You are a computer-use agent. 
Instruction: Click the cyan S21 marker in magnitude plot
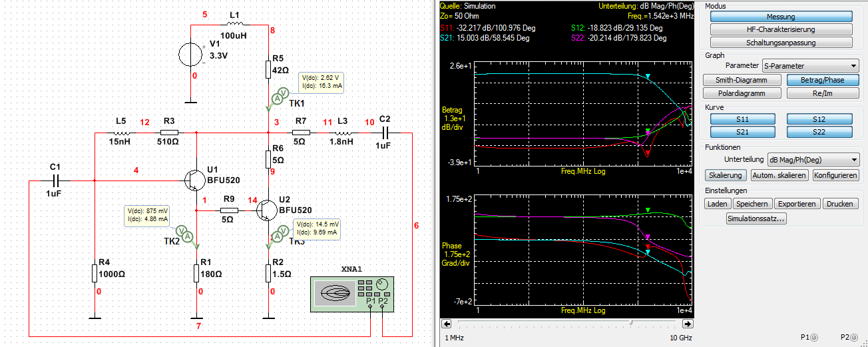click(x=648, y=77)
